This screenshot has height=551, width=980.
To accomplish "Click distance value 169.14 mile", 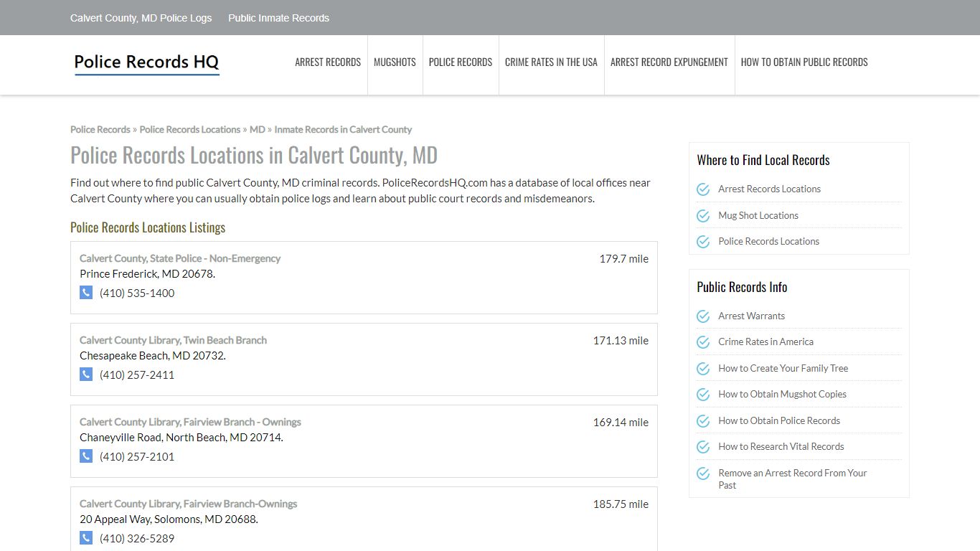I will click(x=621, y=422).
